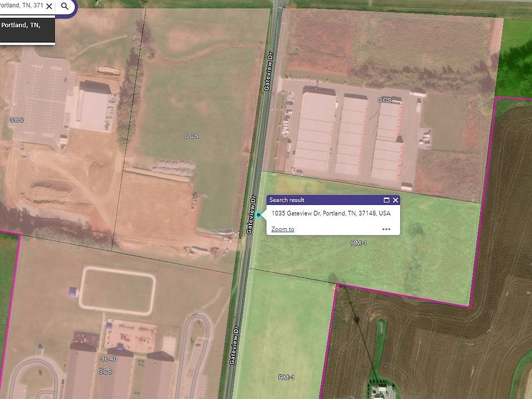Click the GCS label on the storage unit buildings
The image size is (532, 399).
pyautogui.click(x=385, y=100)
